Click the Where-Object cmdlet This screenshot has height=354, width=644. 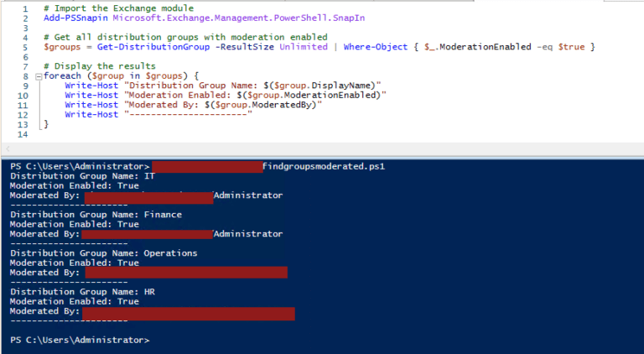[376, 47]
